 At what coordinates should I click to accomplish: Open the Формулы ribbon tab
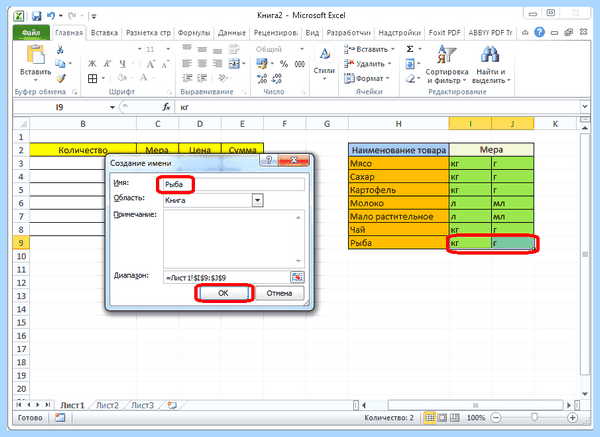pyautogui.click(x=194, y=33)
